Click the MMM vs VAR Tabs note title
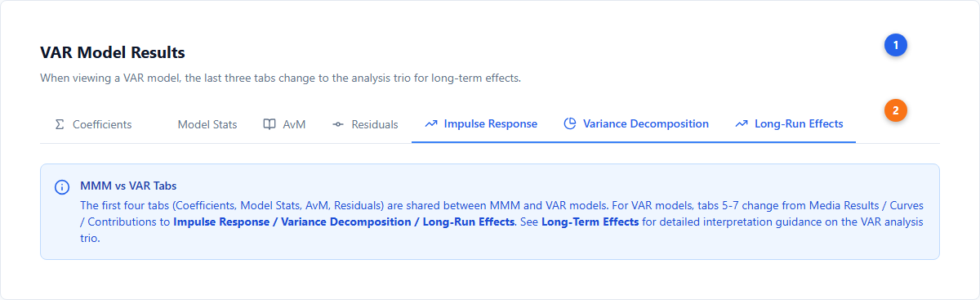 coord(128,186)
